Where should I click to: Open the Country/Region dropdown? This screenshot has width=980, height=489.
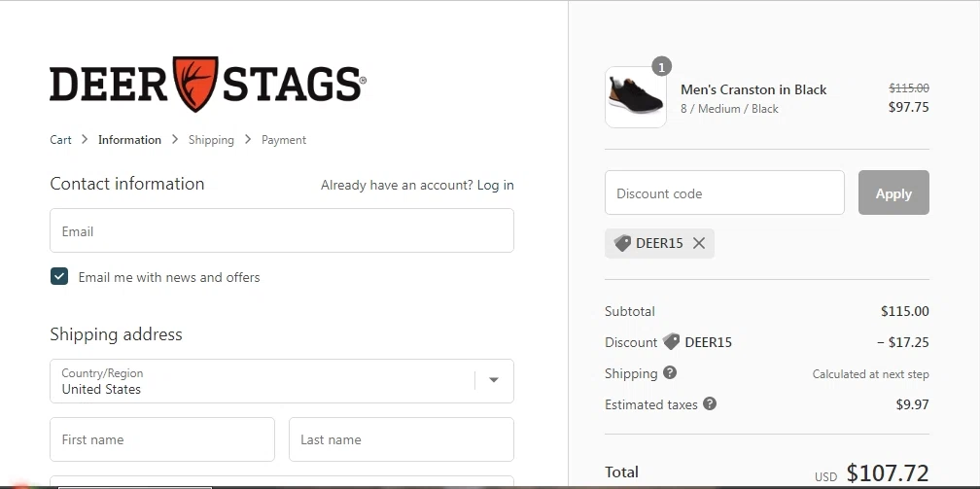point(282,381)
